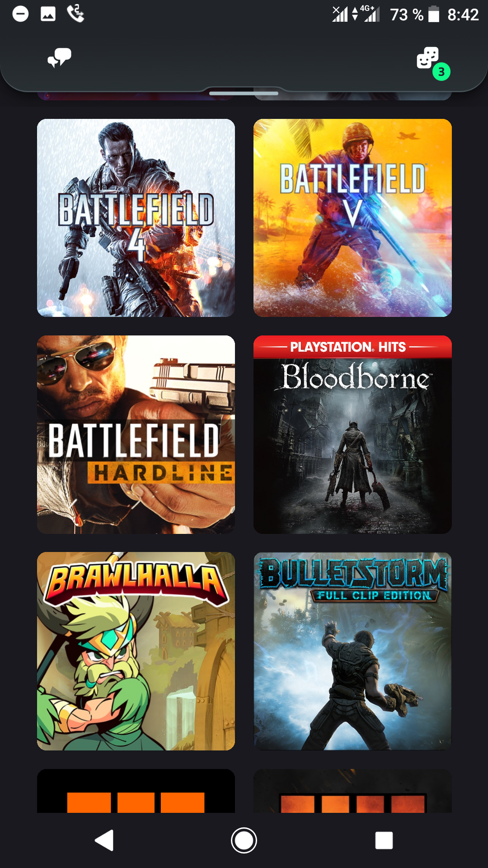Tap the Android back button
This screenshot has height=868, width=488.
pos(104,840)
